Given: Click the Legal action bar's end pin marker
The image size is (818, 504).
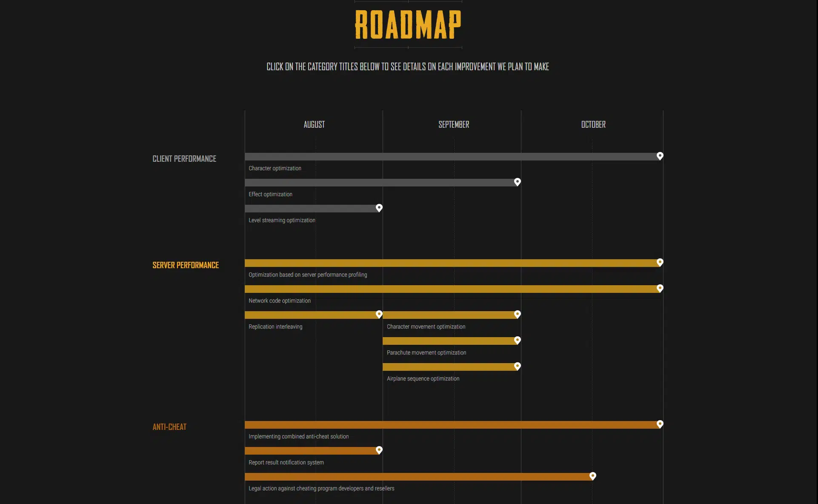Looking at the screenshot, I should point(592,476).
